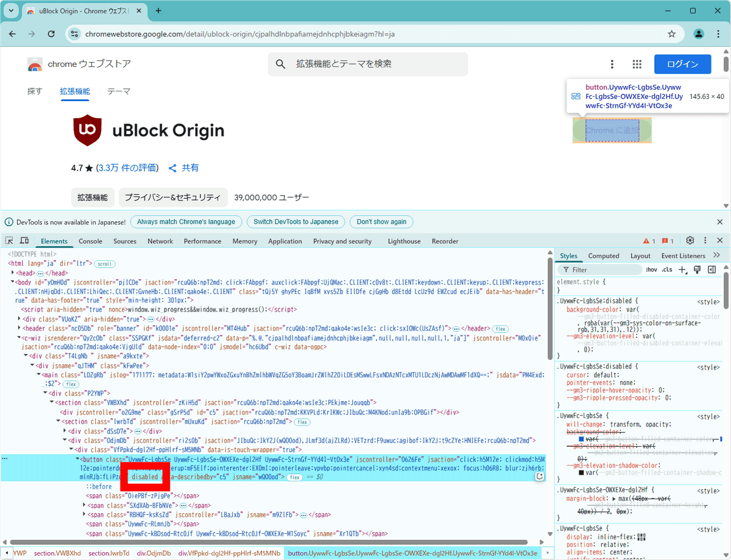Screen dimensions: 731x560
Task: Click the ログイン button
Action: tap(683, 64)
